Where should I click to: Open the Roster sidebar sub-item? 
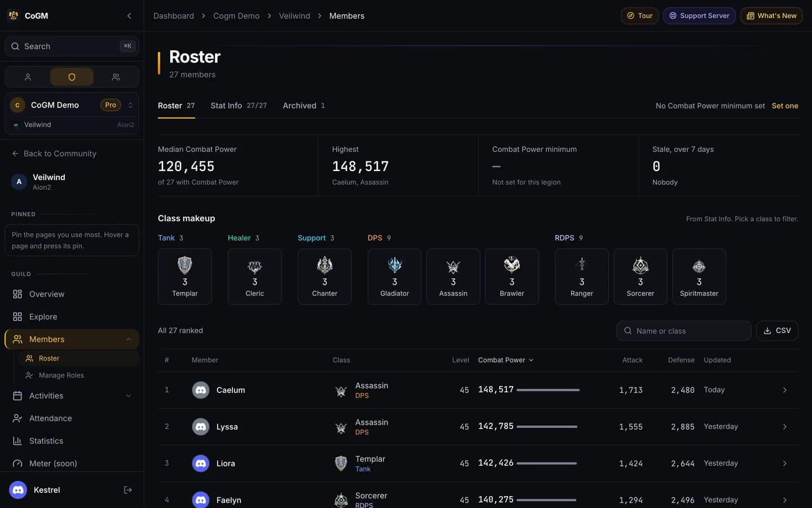(78, 358)
